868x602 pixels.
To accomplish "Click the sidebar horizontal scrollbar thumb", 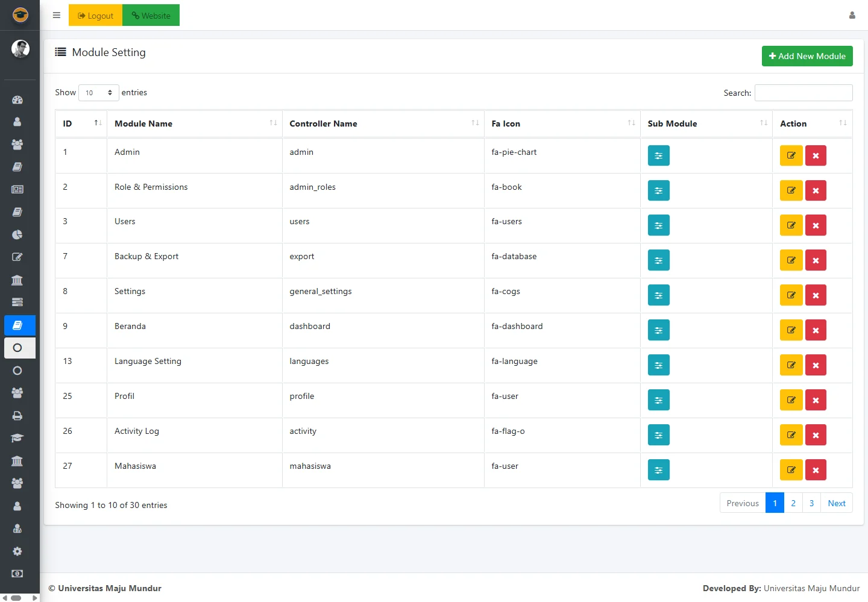I will tap(16, 598).
